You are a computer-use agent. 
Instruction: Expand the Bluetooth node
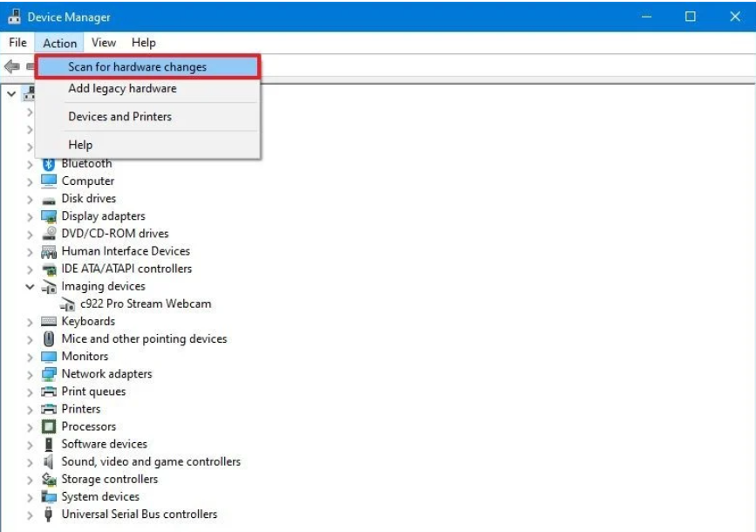[x=30, y=165]
